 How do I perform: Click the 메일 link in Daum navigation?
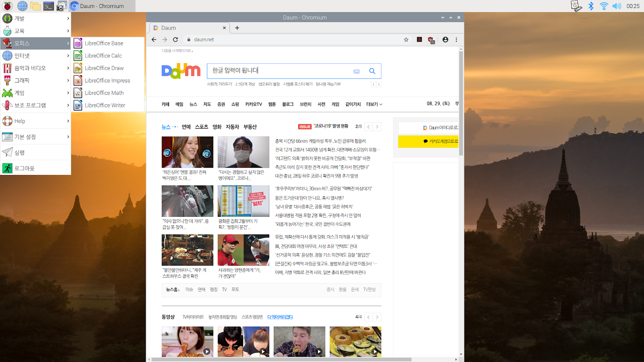[180, 104]
